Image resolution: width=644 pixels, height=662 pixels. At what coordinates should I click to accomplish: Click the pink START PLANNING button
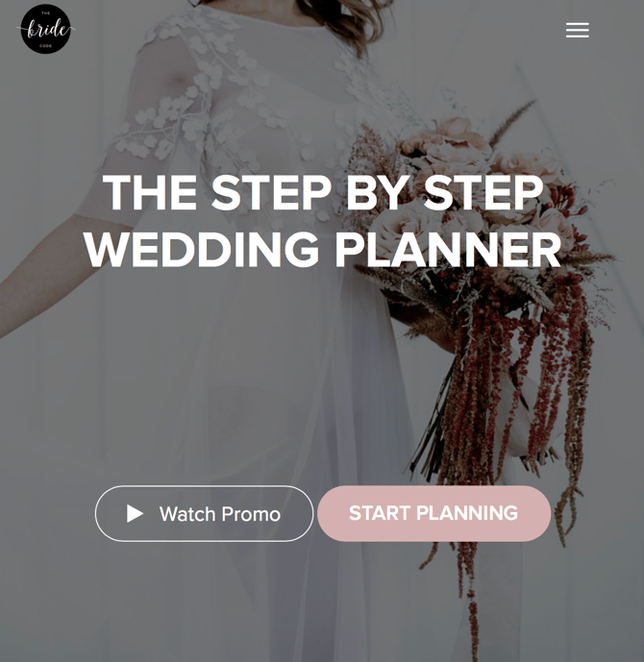(434, 513)
